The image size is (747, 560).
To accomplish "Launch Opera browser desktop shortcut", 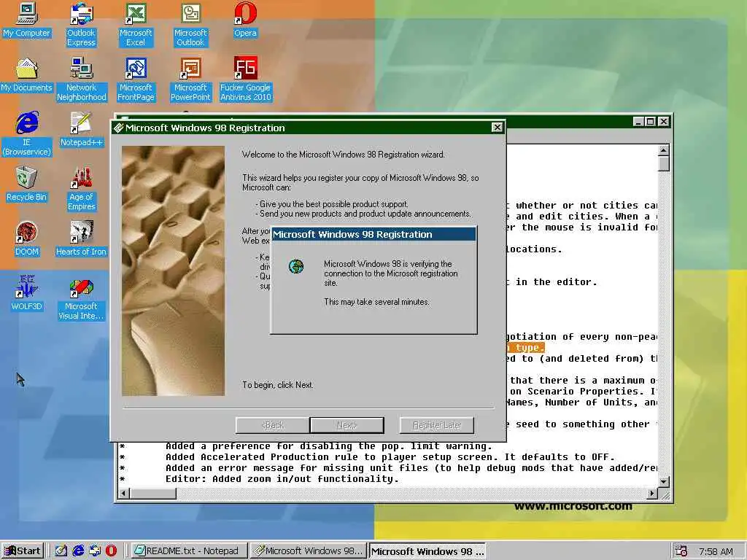I will point(245,20).
